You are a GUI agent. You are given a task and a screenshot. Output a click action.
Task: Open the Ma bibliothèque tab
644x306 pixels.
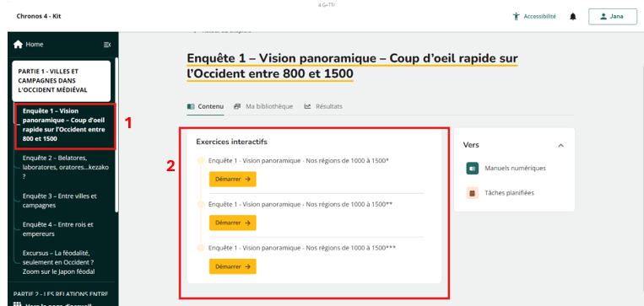(263, 107)
